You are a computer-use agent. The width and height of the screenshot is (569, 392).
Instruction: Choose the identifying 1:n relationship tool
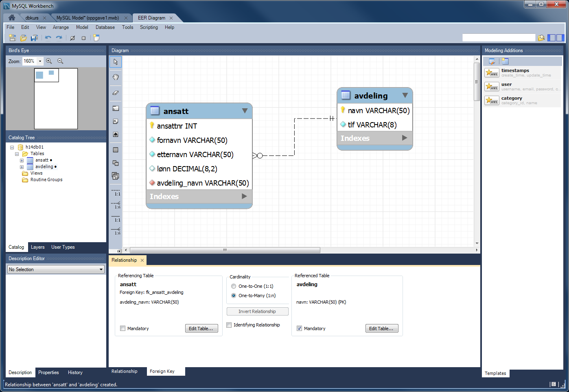[116, 231]
